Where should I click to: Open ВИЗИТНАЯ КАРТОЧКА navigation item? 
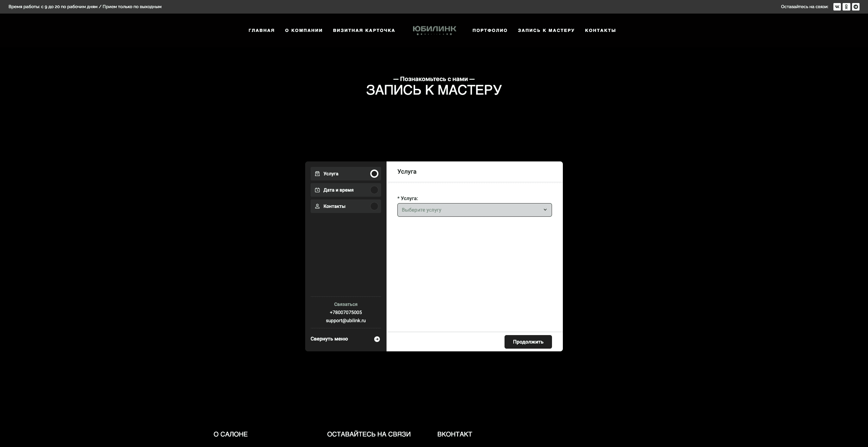click(364, 31)
